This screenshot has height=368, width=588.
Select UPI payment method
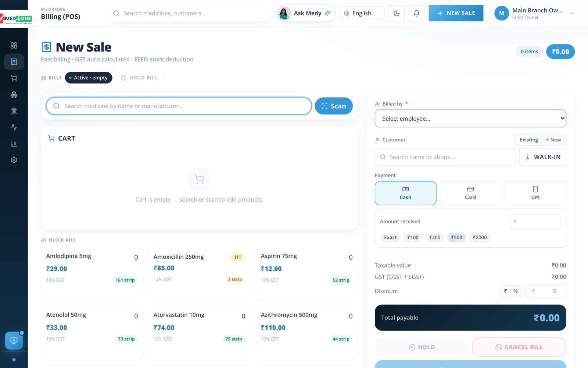[535, 193]
